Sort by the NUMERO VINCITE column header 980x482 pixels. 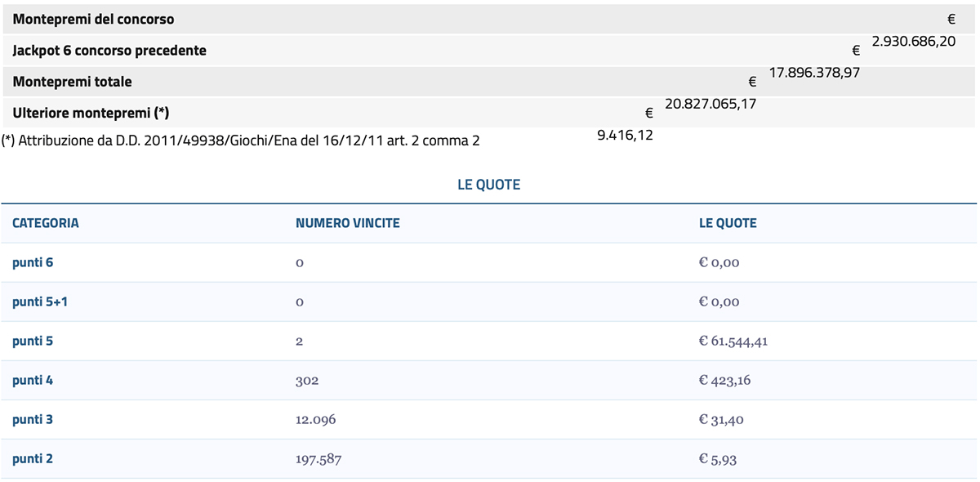350,222
